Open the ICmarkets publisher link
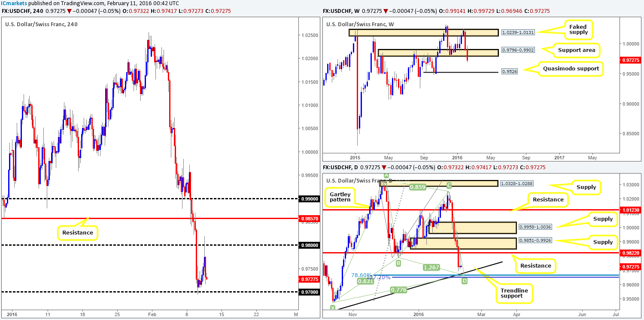Viewport: 644px width, 320px height. tap(14, 3)
